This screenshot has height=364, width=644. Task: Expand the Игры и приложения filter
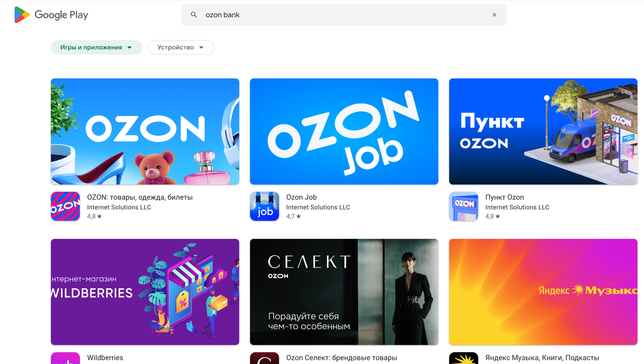[x=96, y=47]
